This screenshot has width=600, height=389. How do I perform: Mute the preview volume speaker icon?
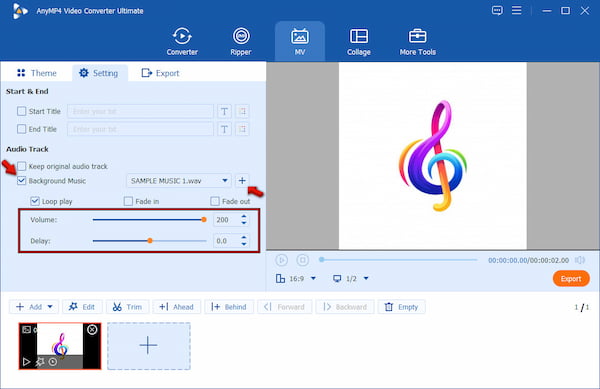pyautogui.click(x=580, y=260)
